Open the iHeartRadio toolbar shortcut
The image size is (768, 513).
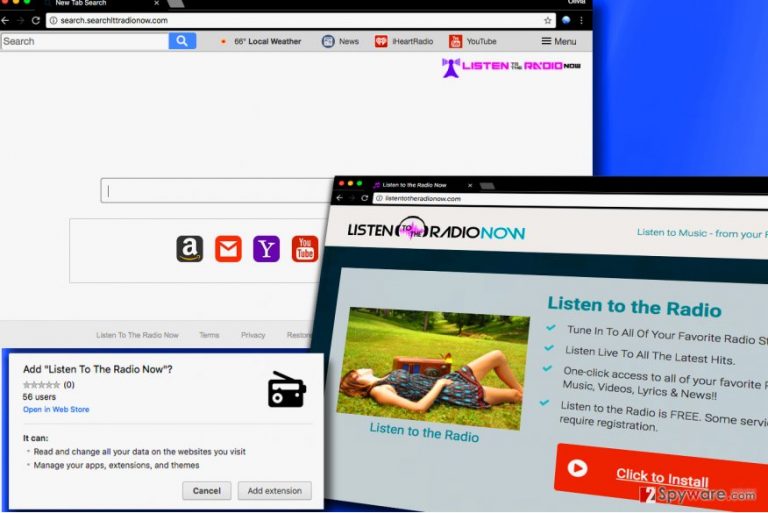coord(404,42)
